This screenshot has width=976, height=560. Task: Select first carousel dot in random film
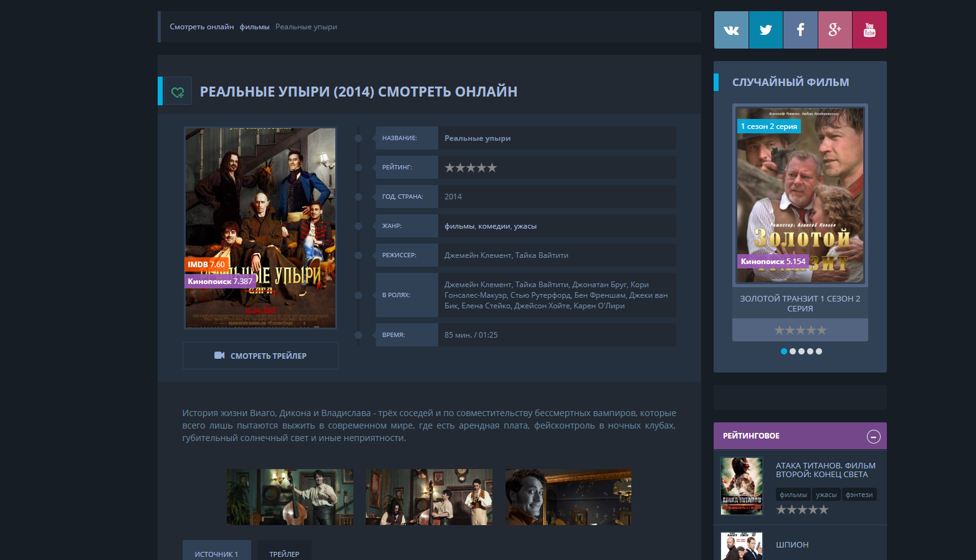[784, 351]
